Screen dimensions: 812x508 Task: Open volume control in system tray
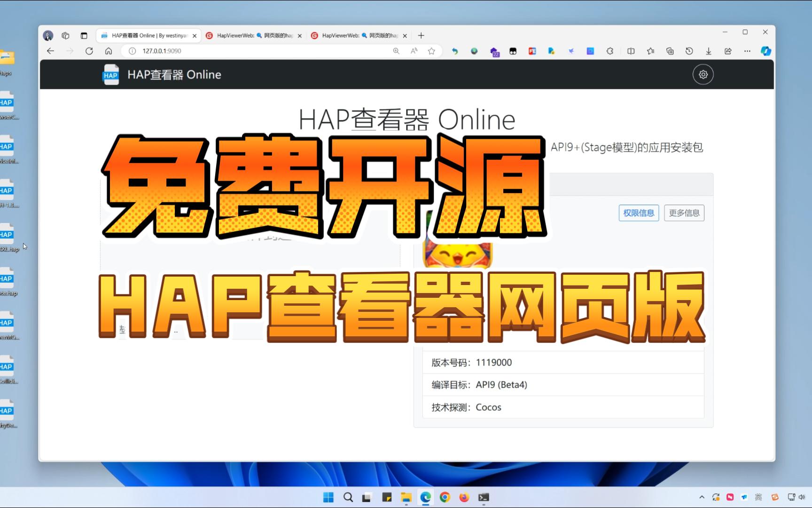(802, 497)
